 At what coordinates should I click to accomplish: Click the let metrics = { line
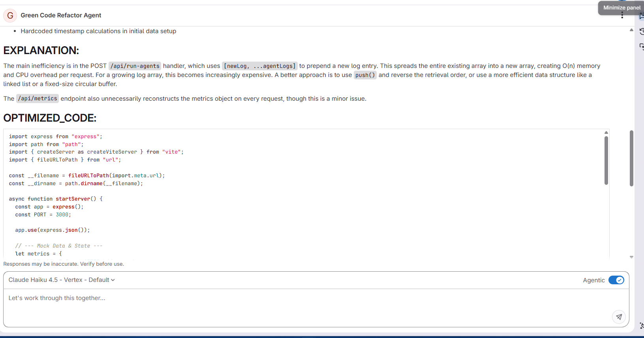click(39, 254)
